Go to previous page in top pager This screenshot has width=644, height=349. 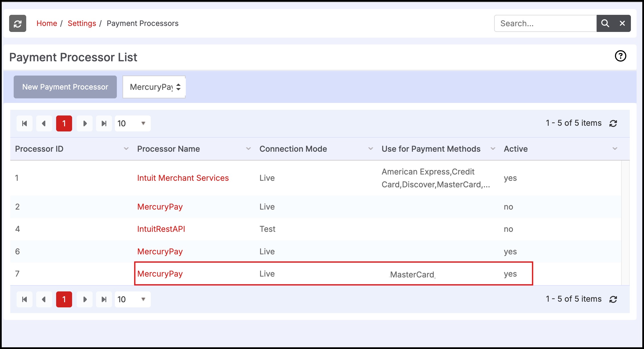44,123
